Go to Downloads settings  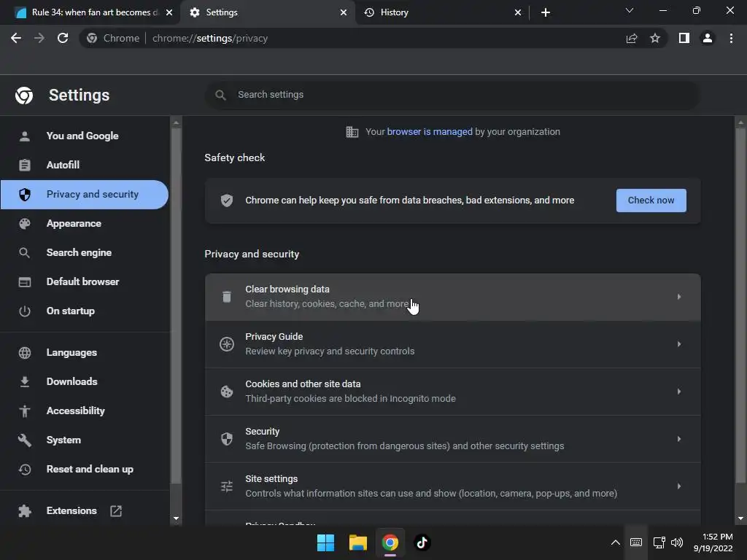(85, 381)
